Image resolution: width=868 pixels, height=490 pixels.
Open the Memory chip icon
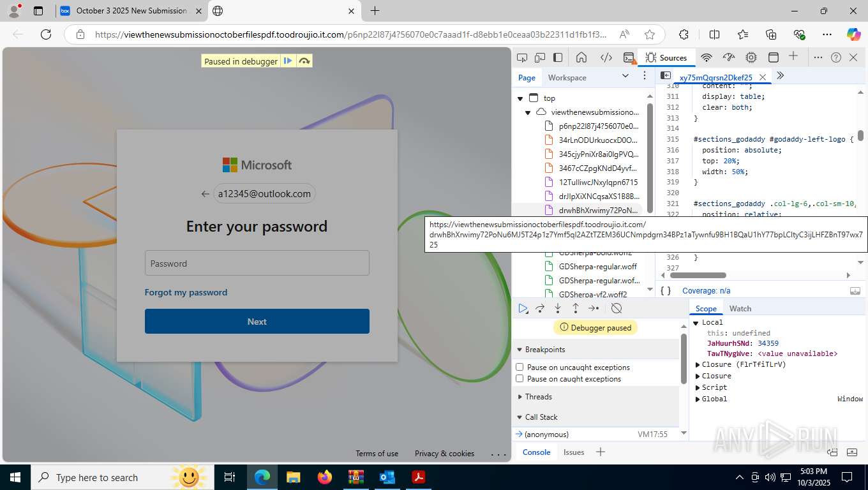751,57
